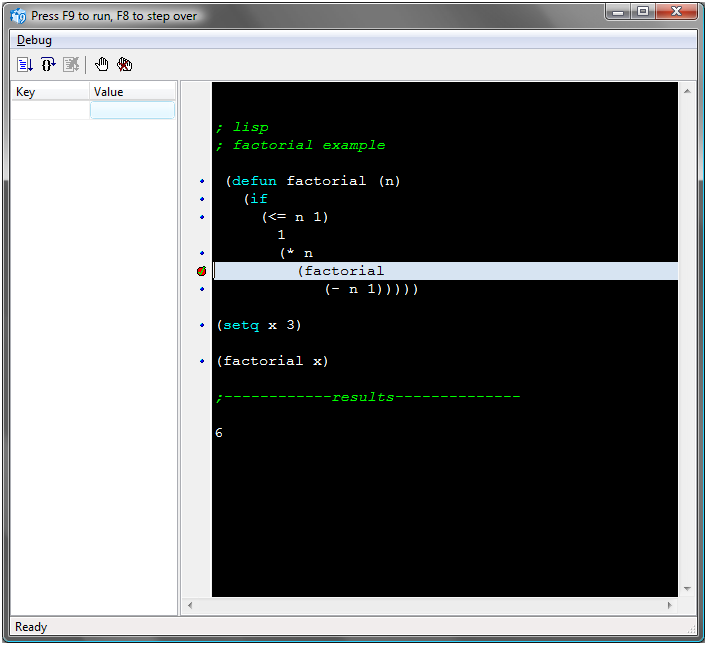
Task: Open the Debug menu
Action: tap(34, 40)
